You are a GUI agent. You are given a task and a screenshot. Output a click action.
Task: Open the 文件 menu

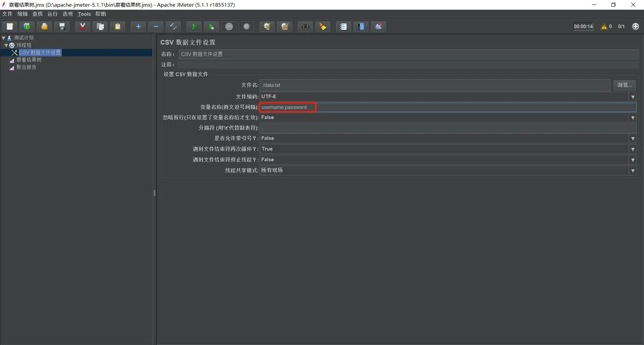[7, 14]
